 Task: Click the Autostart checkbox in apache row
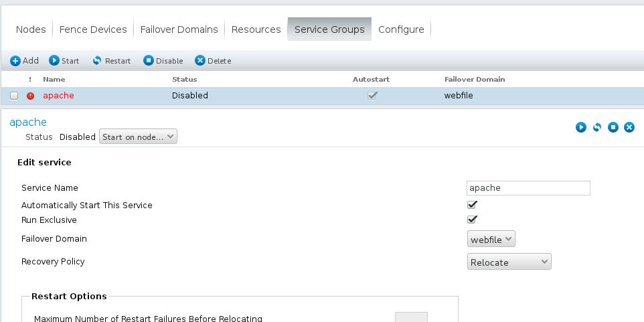372,95
